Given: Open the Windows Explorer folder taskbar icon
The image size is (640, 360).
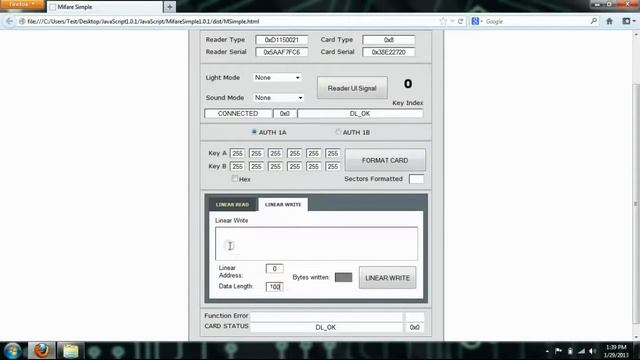Looking at the screenshot, I should pos(70,351).
